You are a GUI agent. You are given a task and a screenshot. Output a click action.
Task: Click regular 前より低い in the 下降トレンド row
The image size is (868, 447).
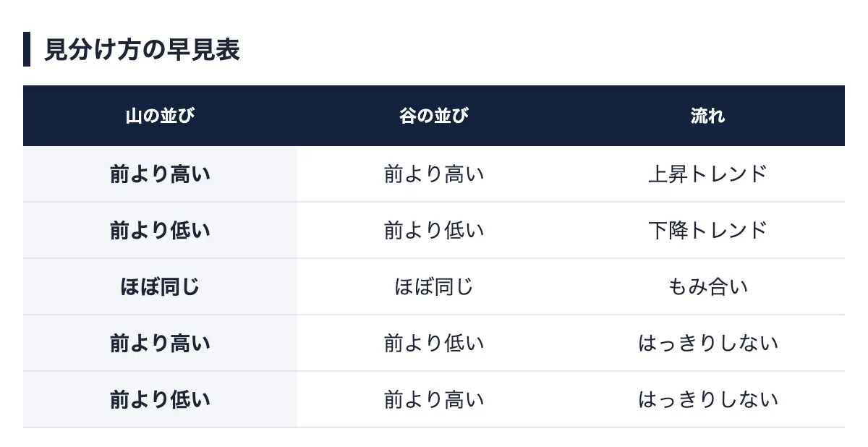tap(434, 231)
